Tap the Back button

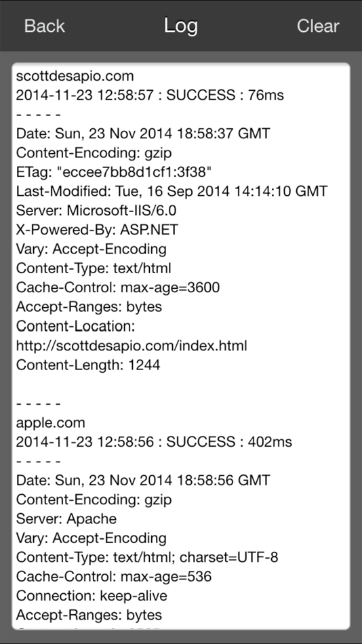[44, 26]
